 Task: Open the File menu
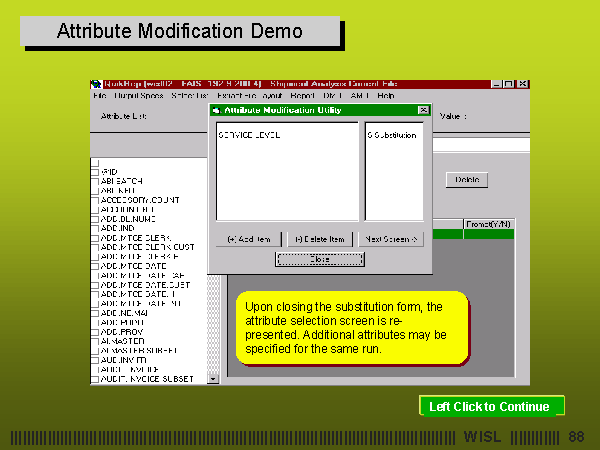click(x=99, y=96)
